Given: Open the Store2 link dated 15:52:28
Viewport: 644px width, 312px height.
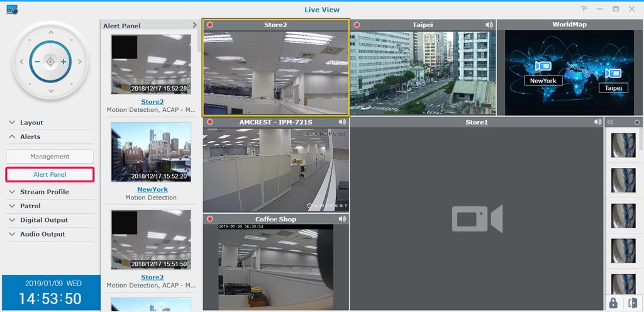Looking at the screenshot, I should pyautogui.click(x=152, y=101).
